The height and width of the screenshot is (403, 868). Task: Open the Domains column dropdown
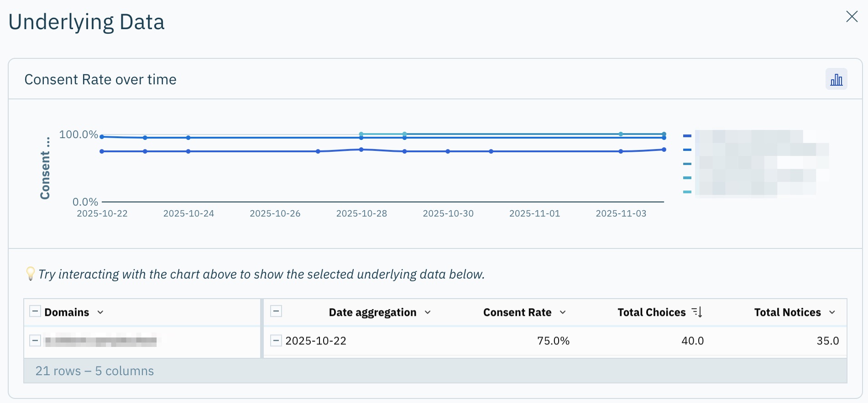click(x=100, y=312)
